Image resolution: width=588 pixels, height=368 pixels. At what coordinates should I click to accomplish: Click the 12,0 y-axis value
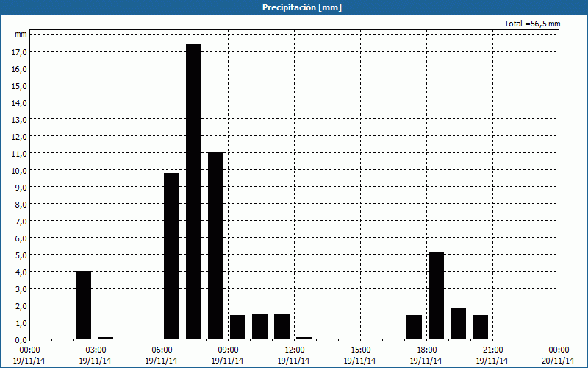click(x=20, y=136)
